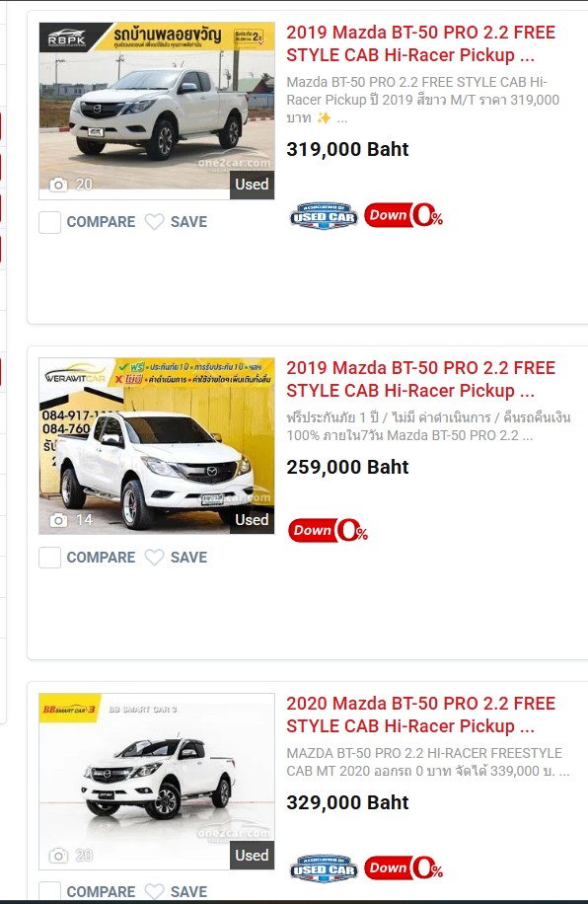Open the second 2019 Mazda BT-50 title link

[x=421, y=379]
